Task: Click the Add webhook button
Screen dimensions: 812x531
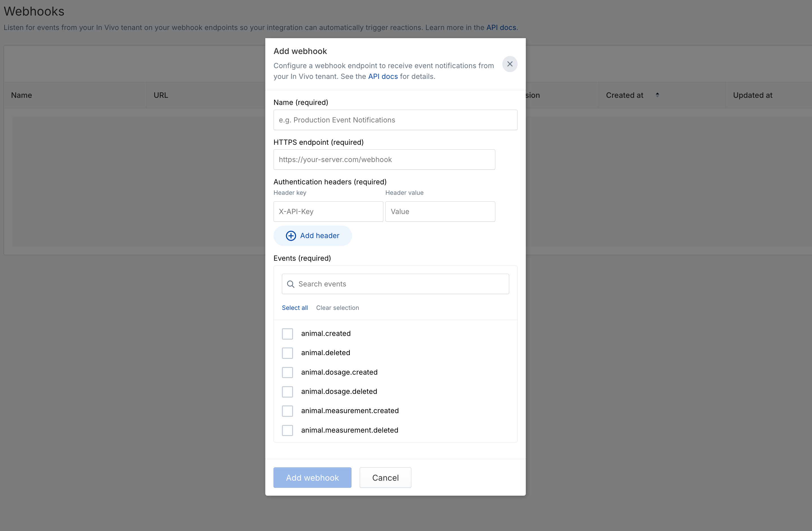Action: 312,477
